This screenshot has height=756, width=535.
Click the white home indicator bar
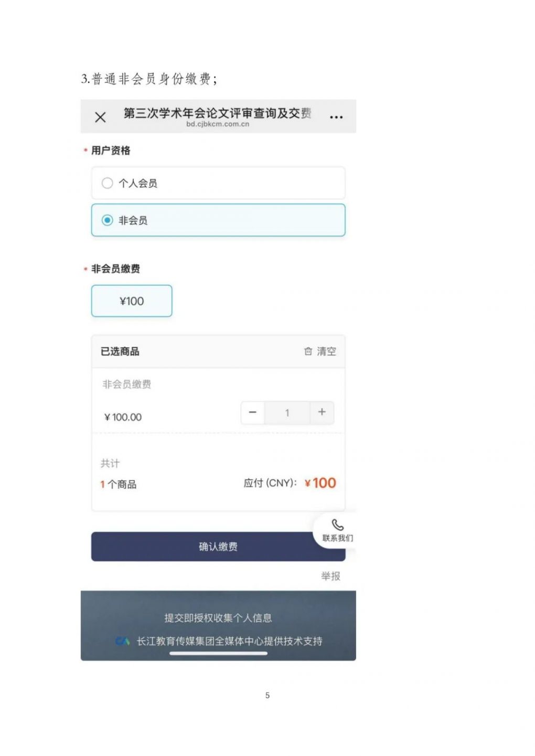(218, 654)
